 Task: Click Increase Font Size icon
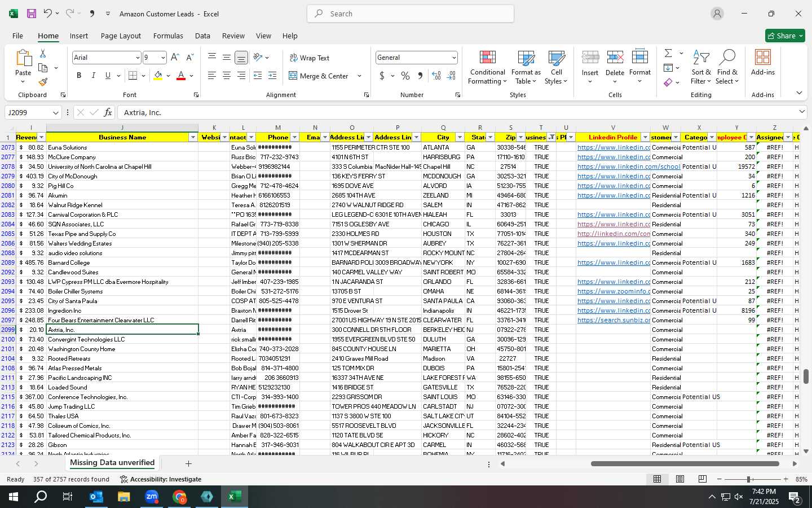(175, 58)
